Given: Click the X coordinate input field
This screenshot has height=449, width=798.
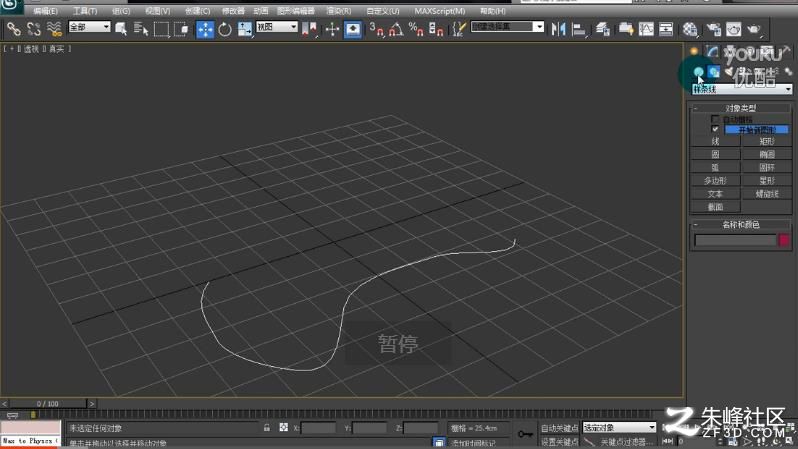Looking at the screenshot, I should click(319, 428).
